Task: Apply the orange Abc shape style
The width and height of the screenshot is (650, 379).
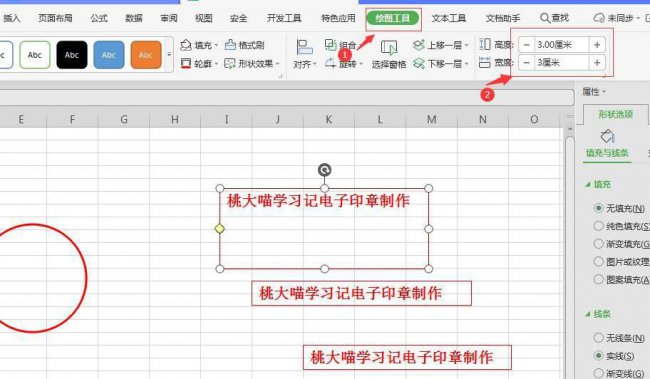Action: [x=146, y=55]
